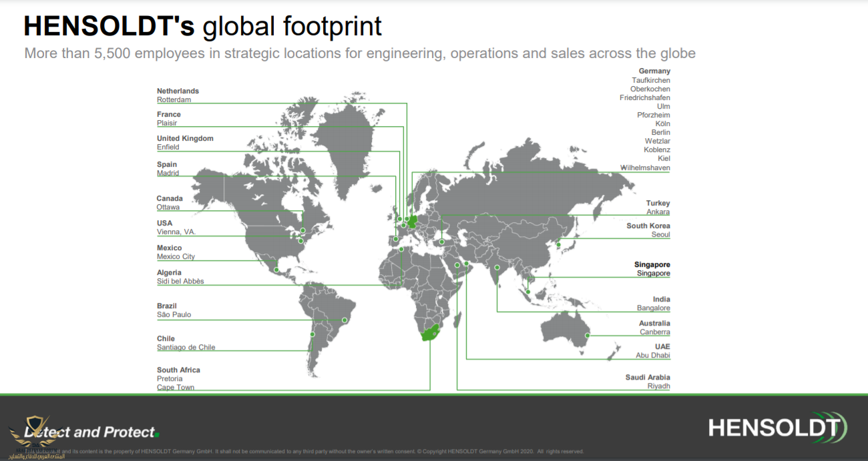Click the Santiago map marker in Chile
The image size is (868, 461).
click(311, 334)
